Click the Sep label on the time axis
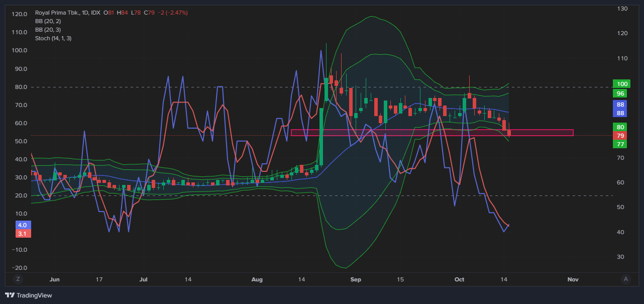 [x=356, y=279]
